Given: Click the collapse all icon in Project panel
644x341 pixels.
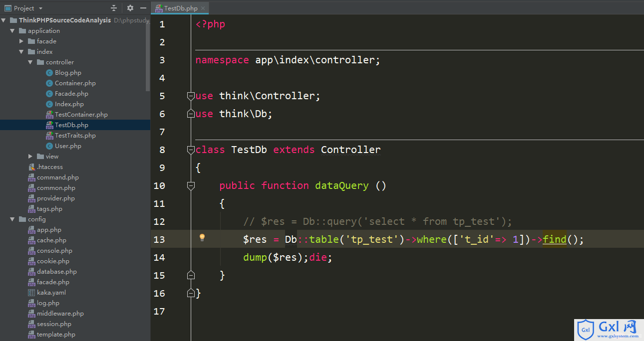Looking at the screenshot, I should click(114, 8).
